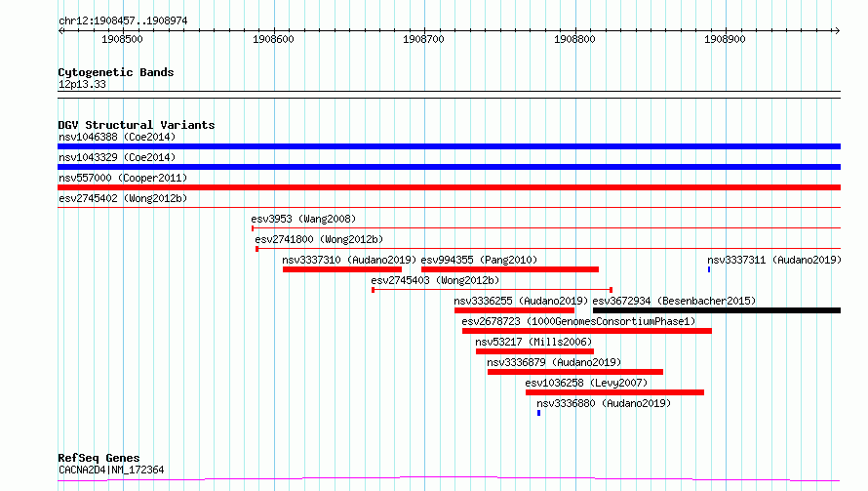Click the esv1036258 (Levy2007) red bar
Screen dimensions: 868x491
(x=615, y=392)
